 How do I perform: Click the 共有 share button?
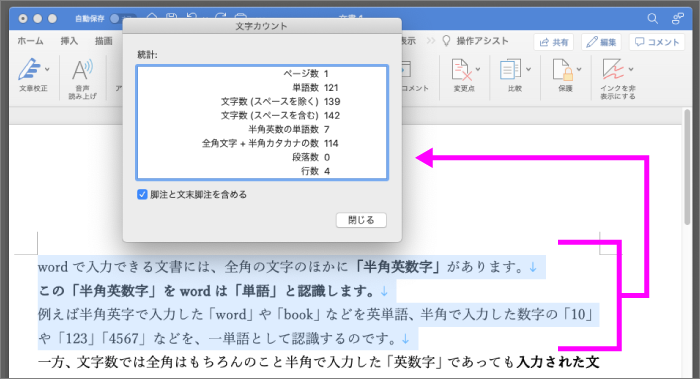[554, 42]
